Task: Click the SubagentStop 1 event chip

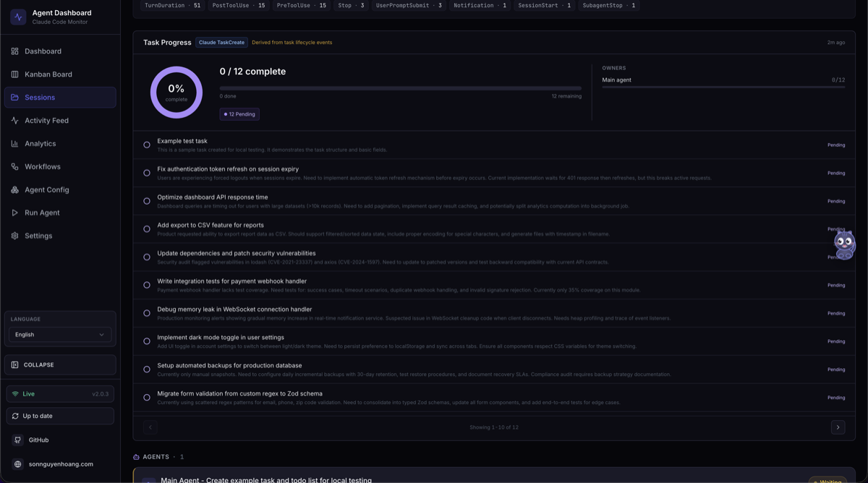Action: point(609,5)
